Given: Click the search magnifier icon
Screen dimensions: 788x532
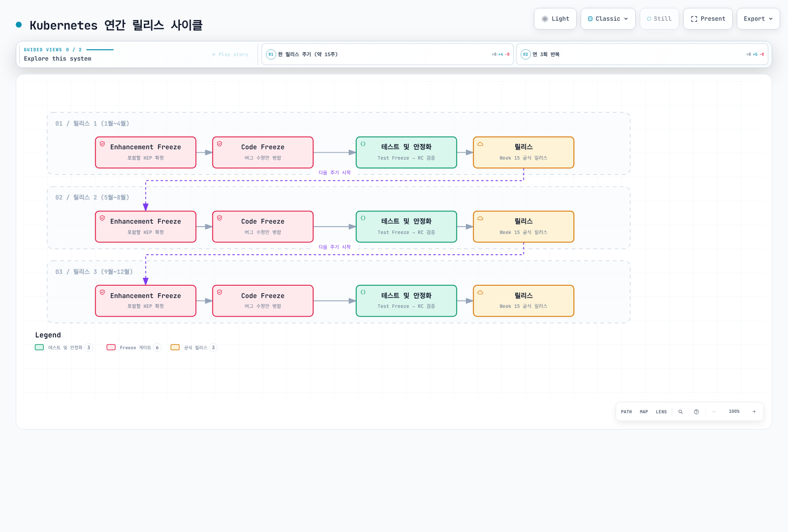Looking at the screenshot, I should point(681,412).
